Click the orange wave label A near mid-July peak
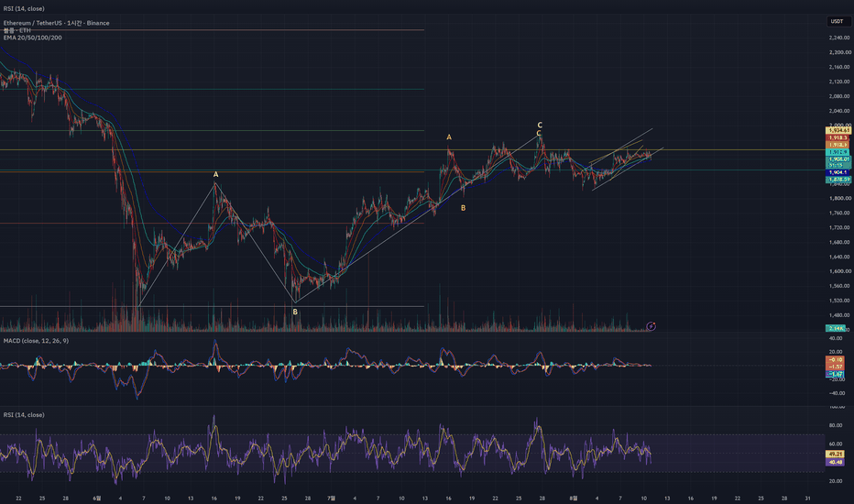 [449, 137]
